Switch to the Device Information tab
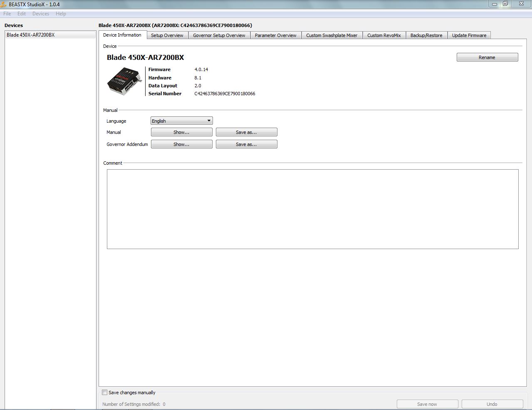 122,35
